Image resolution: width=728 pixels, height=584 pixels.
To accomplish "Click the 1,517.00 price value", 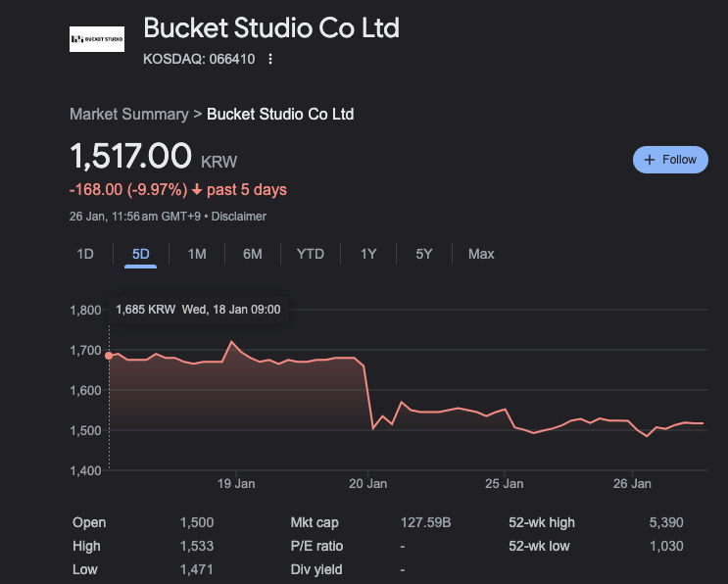I will click(x=130, y=156).
